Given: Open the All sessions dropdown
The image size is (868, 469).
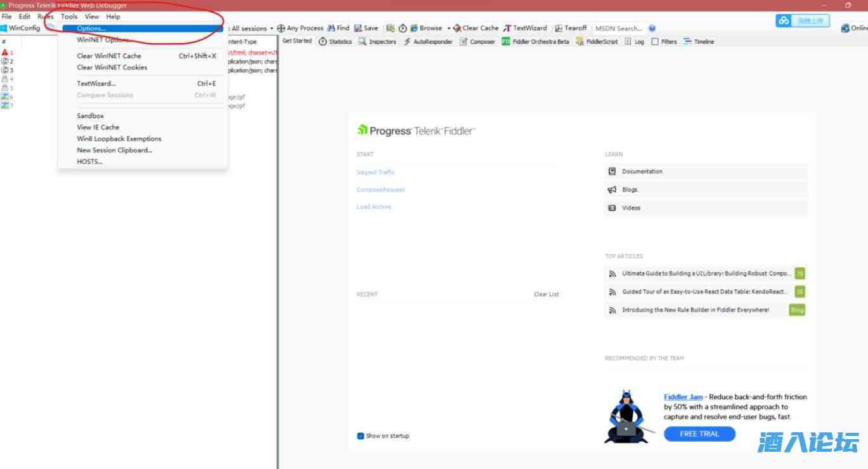Looking at the screenshot, I should click(x=252, y=28).
